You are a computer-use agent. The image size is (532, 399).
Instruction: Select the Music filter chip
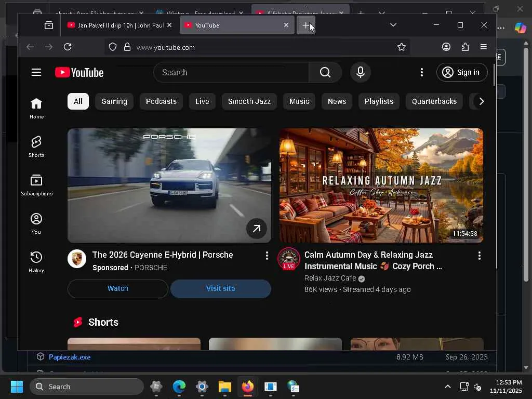point(299,101)
